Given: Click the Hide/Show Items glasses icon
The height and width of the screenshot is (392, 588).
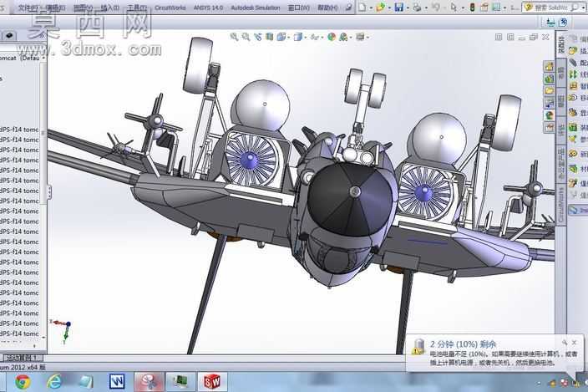Looking at the screenshot, I should [315, 37].
